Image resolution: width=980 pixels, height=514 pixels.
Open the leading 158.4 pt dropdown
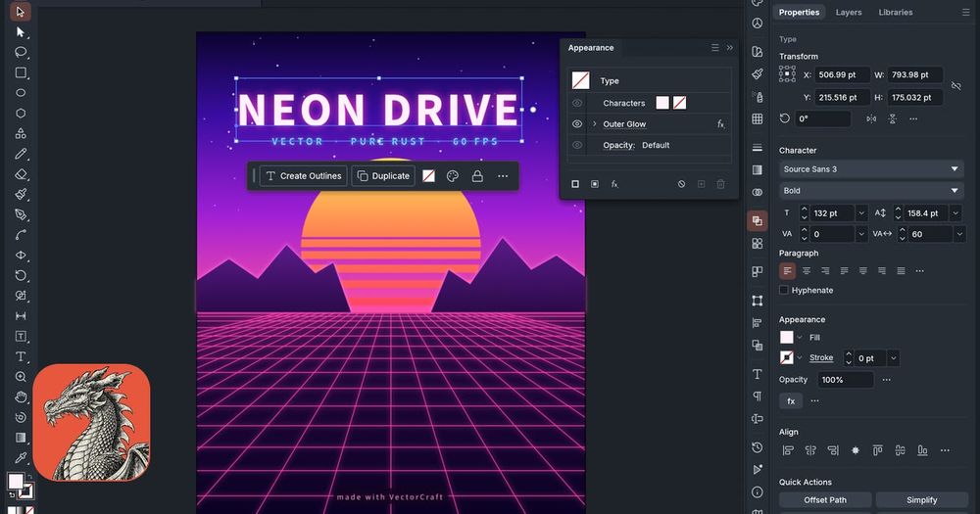[955, 213]
